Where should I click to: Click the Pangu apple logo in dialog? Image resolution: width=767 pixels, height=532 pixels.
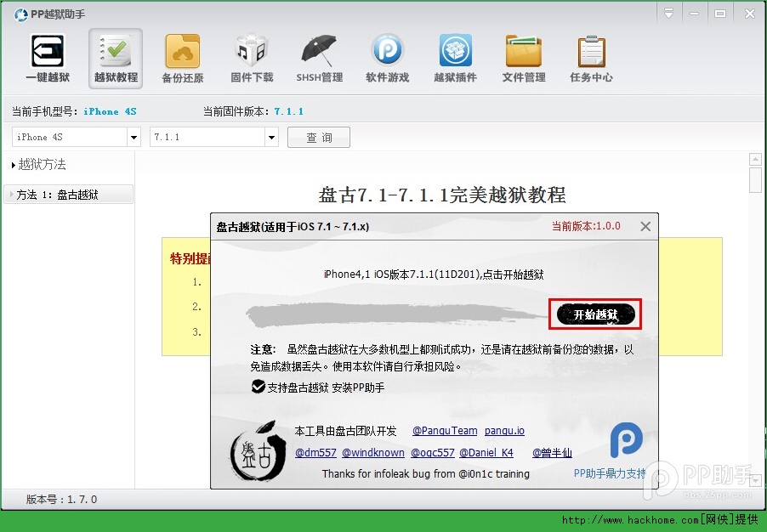[259, 452]
